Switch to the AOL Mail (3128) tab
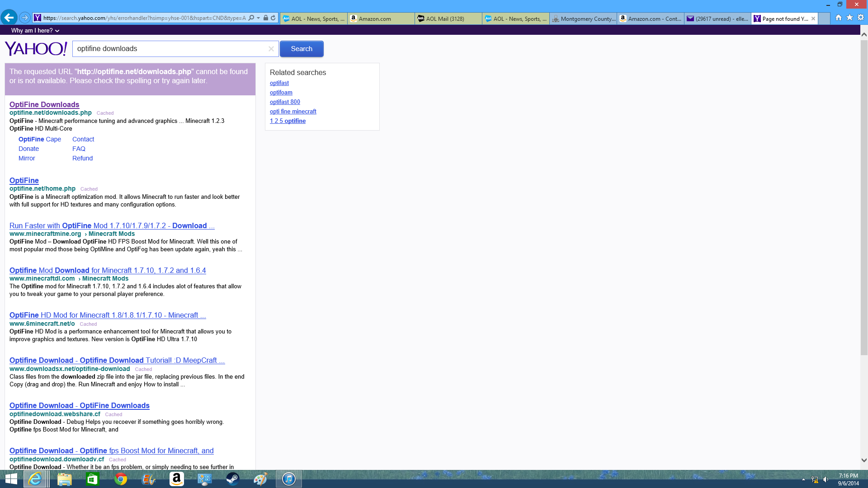 tap(448, 19)
